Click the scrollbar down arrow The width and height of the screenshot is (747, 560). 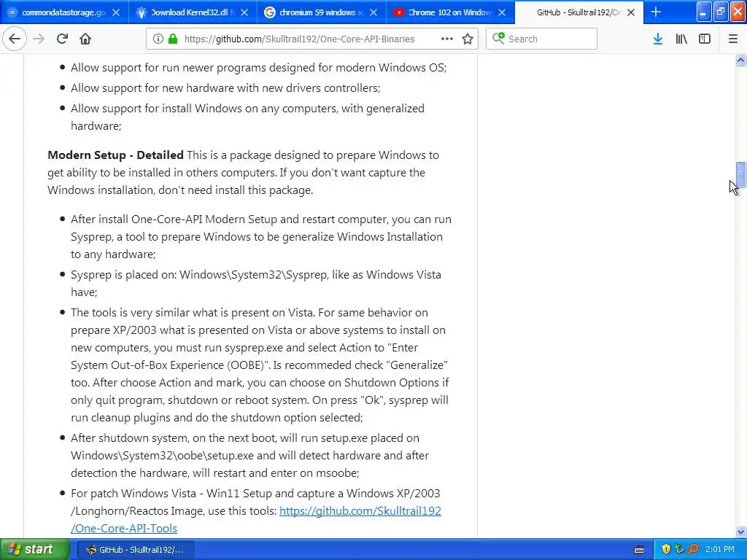(740, 532)
